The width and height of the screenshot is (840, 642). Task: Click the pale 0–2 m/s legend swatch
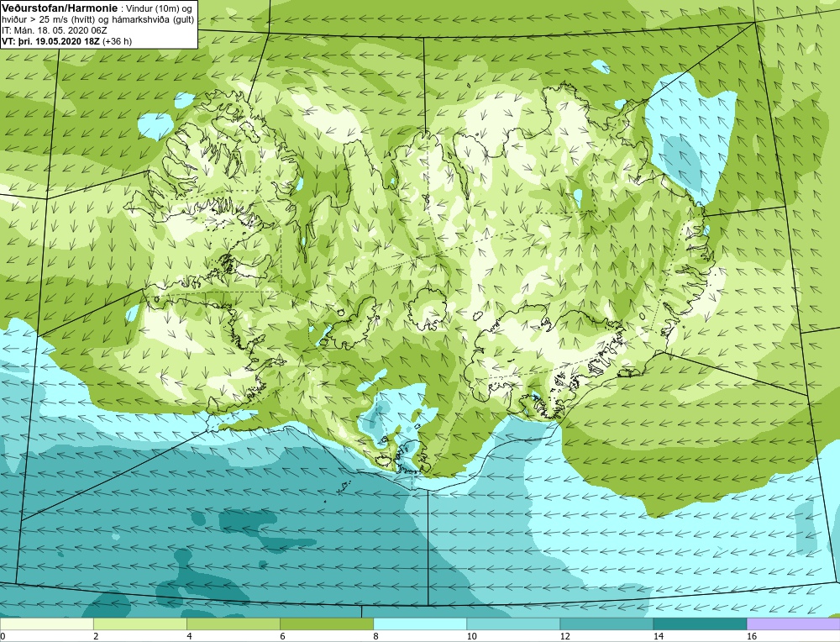(46, 624)
